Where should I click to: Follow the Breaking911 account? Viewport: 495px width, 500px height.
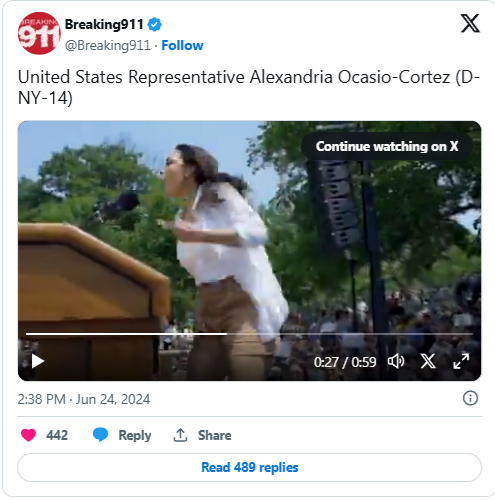(x=182, y=45)
